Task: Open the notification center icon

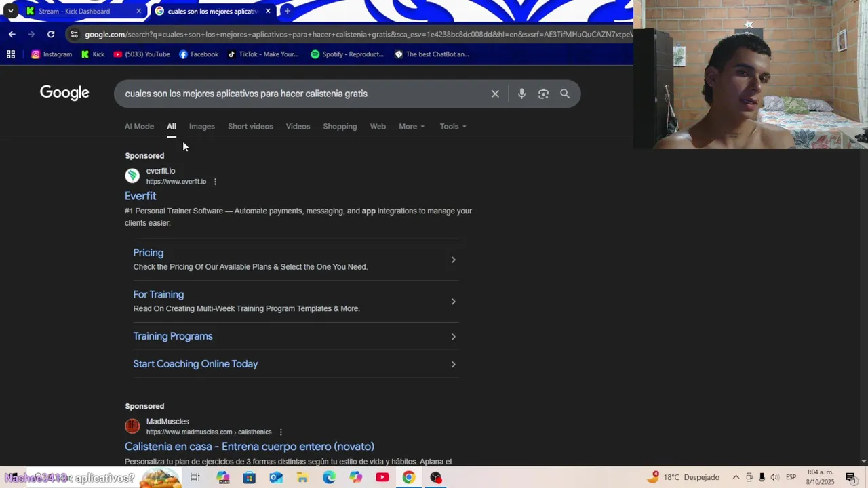Action: pos(850,477)
